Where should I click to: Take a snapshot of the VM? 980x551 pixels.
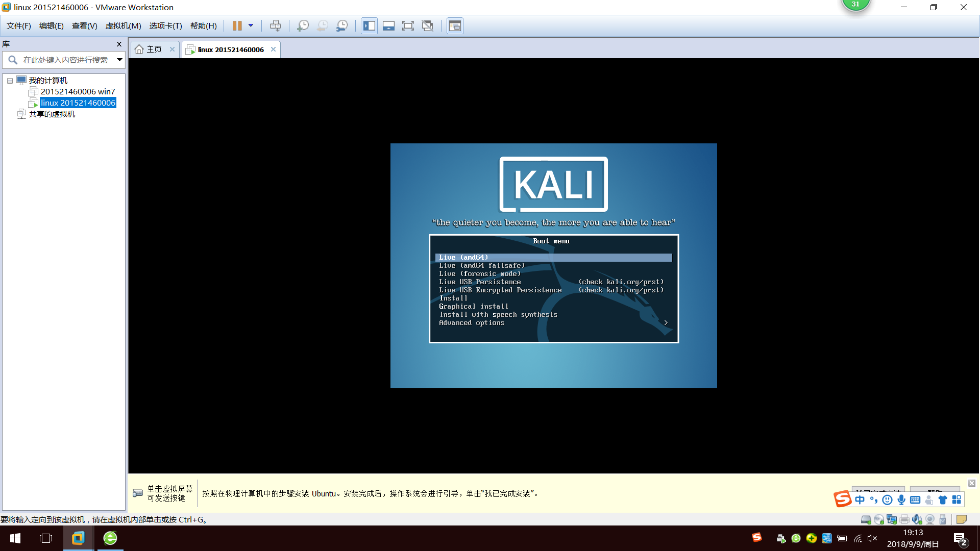pyautogui.click(x=303, y=26)
